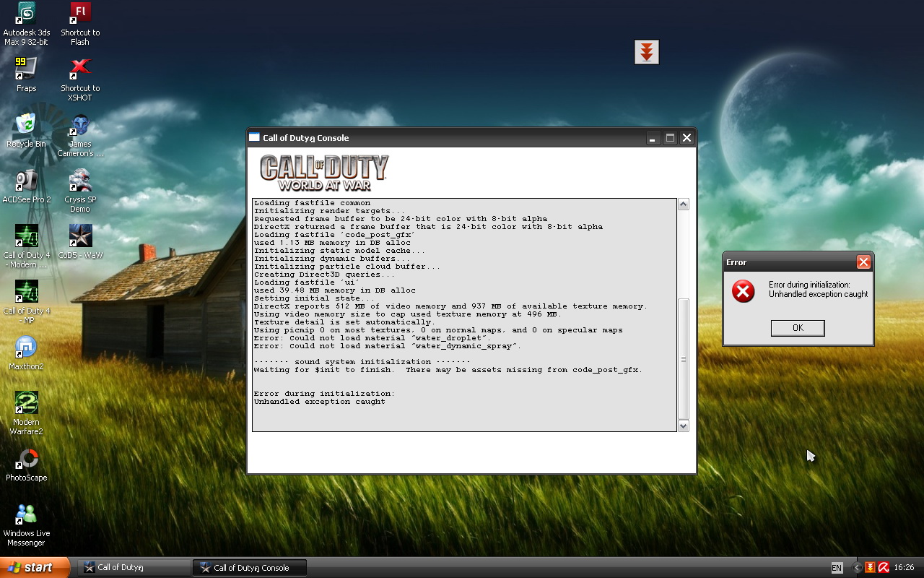Select the Shortcut to XSHOT icon
Screen dimensions: 924x578
coord(80,80)
